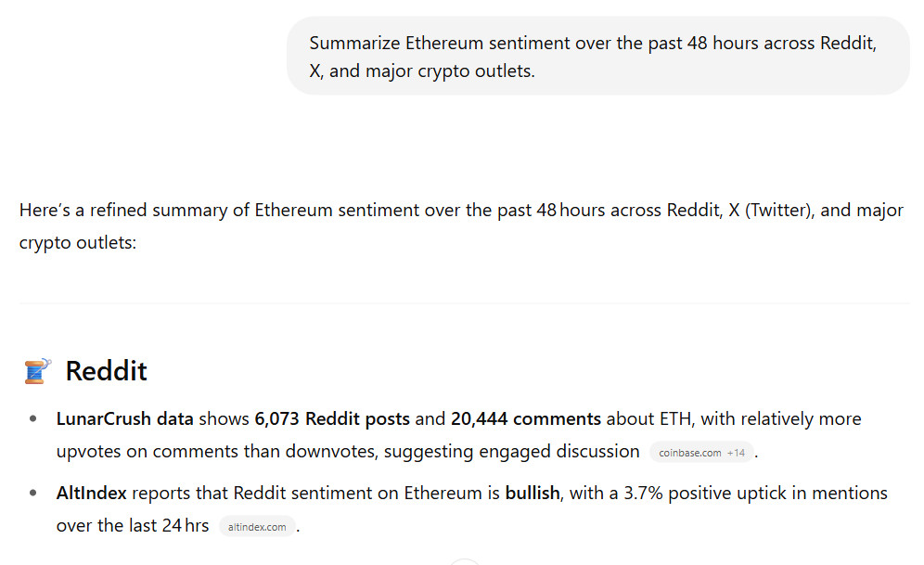Image resolution: width=924 pixels, height=565 pixels.
Task: Click the bold AltIndex text
Action: pos(91,494)
